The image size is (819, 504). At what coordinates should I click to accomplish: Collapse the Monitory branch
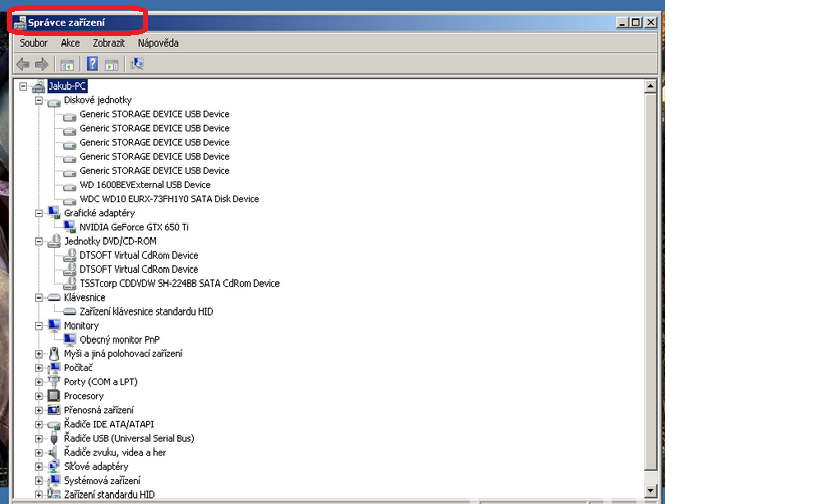click(x=39, y=326)
